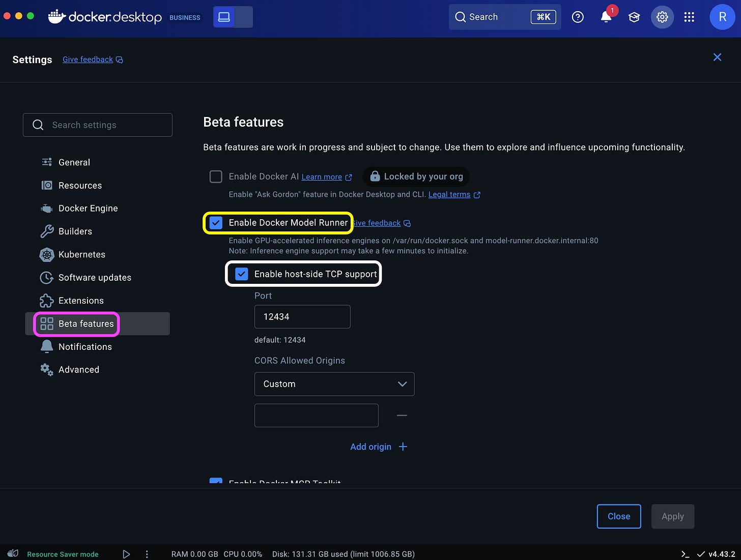This screenshot has height=560, width=741.
Task: Switch to the Advanced settings section
Action: 78,369
